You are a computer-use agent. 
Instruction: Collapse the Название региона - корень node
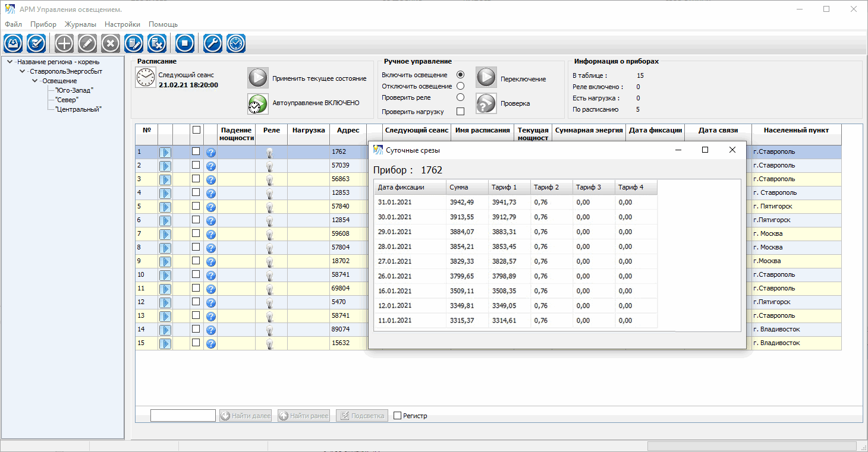click(x=10, y=62)
